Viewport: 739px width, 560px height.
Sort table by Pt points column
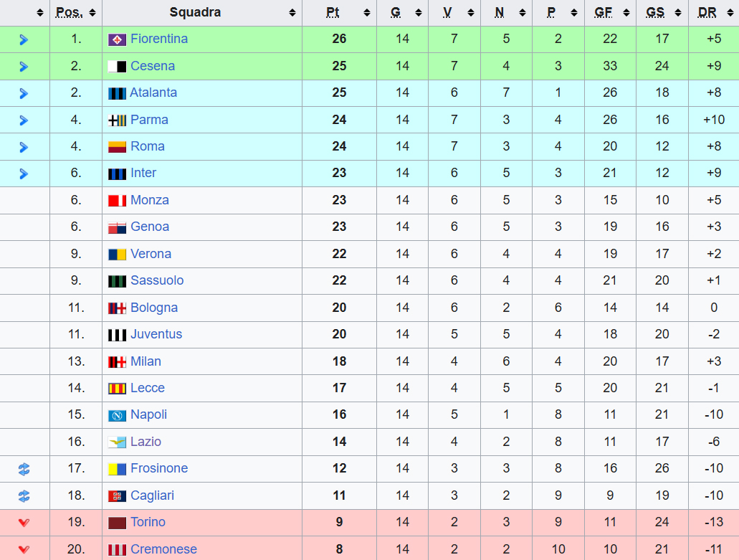pos(338,13)
